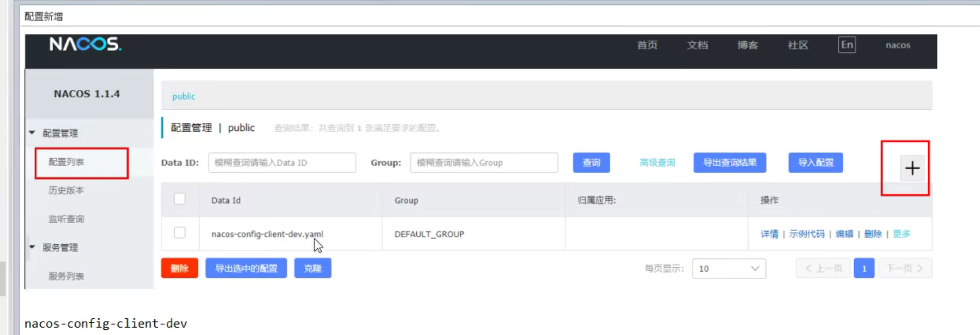Open the nacos user menu
The image size is (980, 335).
[x=898, y=45]
